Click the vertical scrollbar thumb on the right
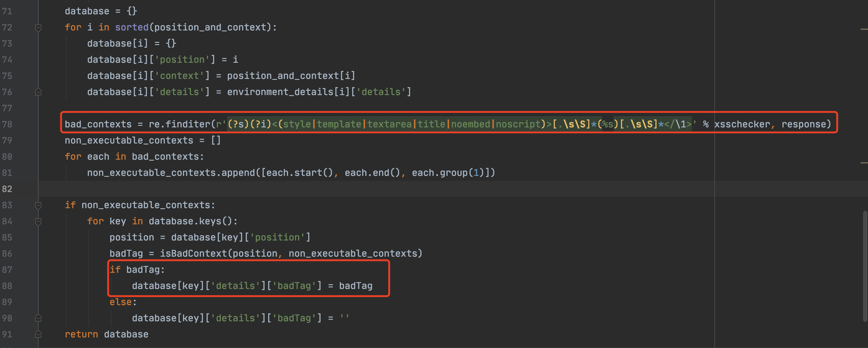Image resolution: width=868 pixels, height=348 pixels. tap(865, 266)
